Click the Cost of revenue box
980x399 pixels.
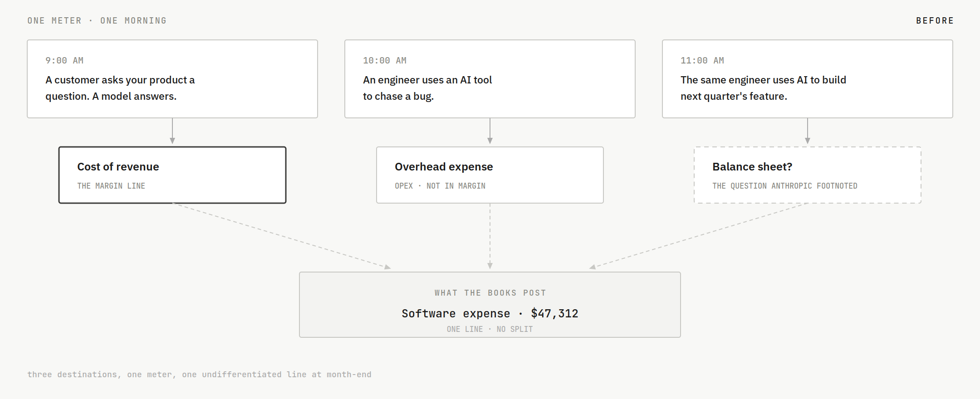[x=172, y=175]
